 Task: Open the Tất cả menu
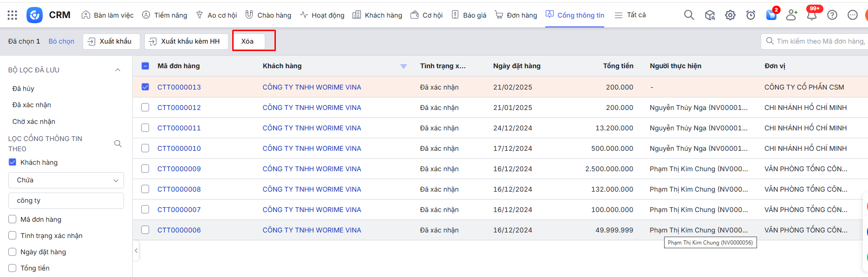pyautogui.click(x=630, y=15)
